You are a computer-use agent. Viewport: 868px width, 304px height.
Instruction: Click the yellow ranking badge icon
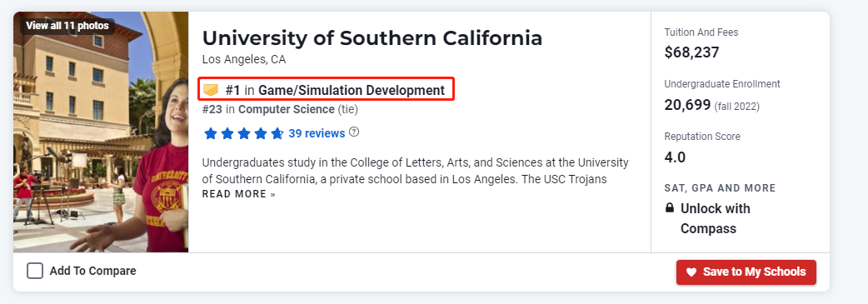(x=211, y=90)
